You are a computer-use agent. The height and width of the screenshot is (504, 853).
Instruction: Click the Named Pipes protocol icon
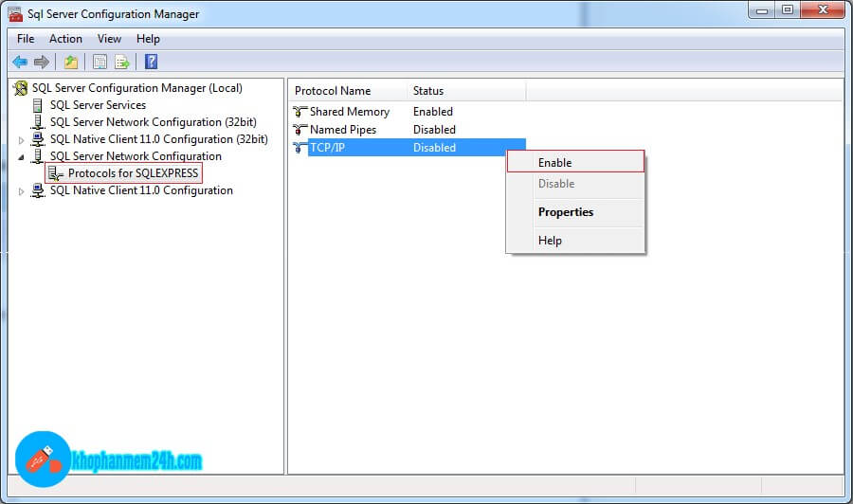pos(300,130)
